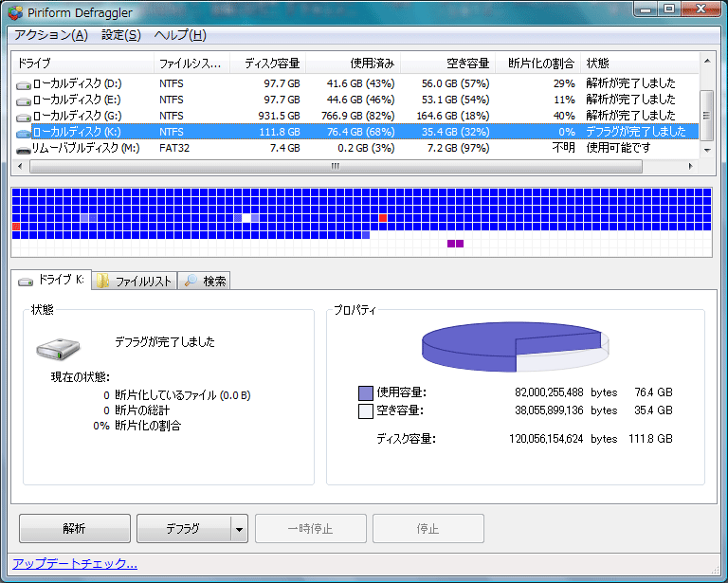Click the disk usage pie chart
Screen dimensions: 728x583
click(x=516, y=347)
